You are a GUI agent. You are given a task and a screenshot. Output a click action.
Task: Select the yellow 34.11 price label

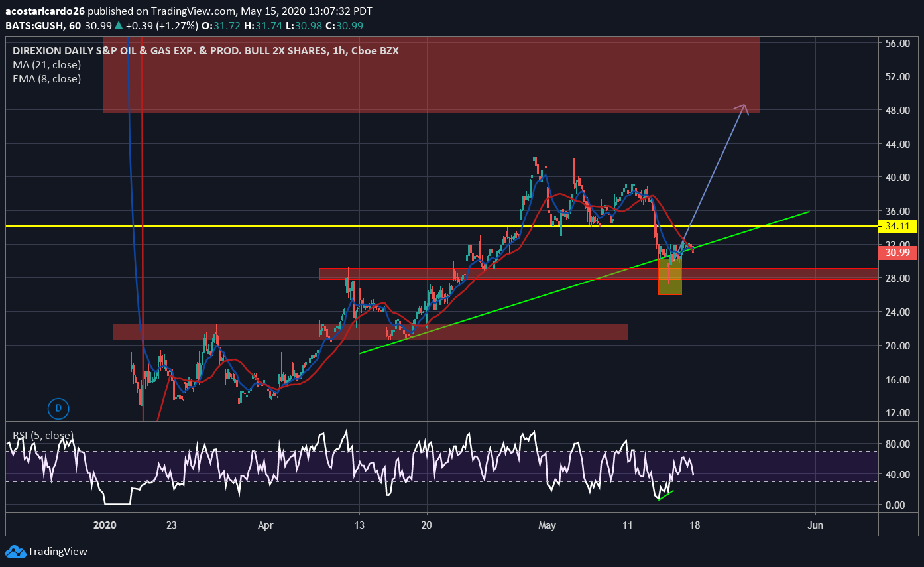click(x=897, y=226)
